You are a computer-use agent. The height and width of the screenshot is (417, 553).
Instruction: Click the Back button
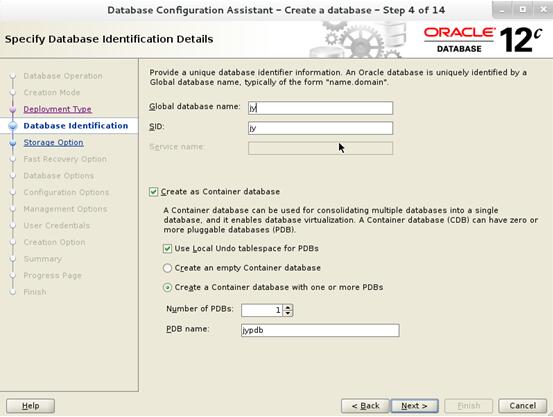coord(365,406)
